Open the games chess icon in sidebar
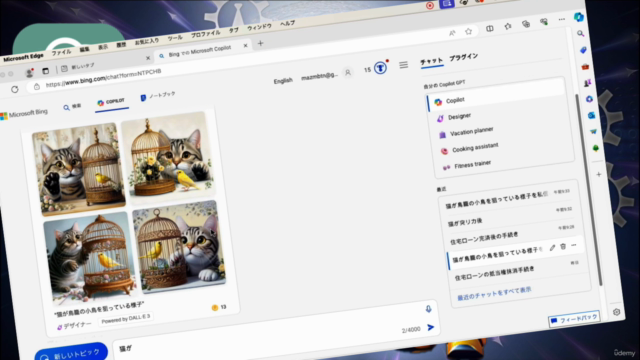The image size is (640, 360). click(587, 83)
